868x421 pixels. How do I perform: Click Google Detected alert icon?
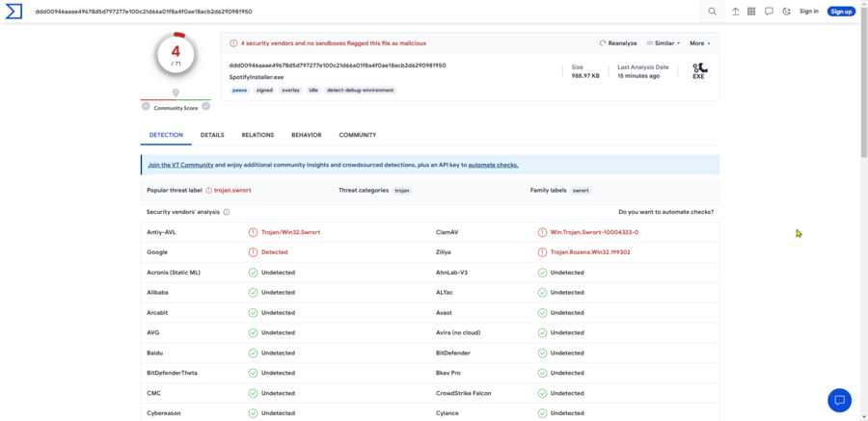[x=253, y=252]
